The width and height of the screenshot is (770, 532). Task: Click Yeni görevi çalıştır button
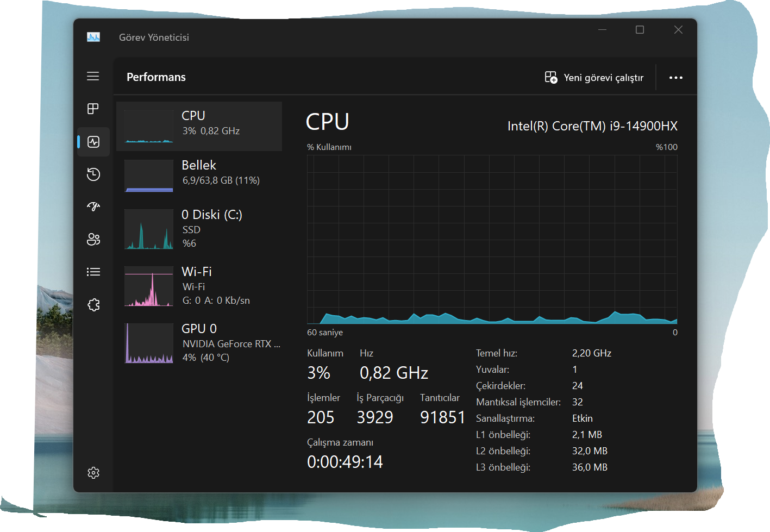pyautogui.click(x=594, y=77)
